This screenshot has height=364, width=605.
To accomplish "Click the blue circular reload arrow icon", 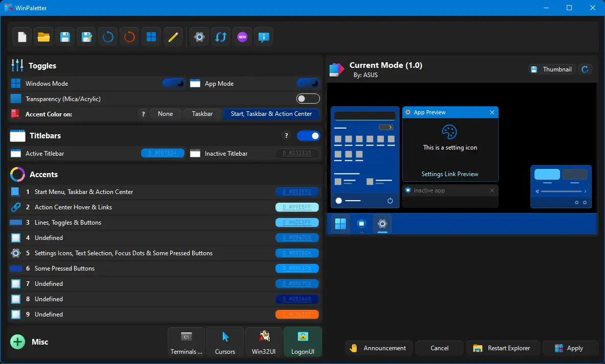I will tap(108, 37).
